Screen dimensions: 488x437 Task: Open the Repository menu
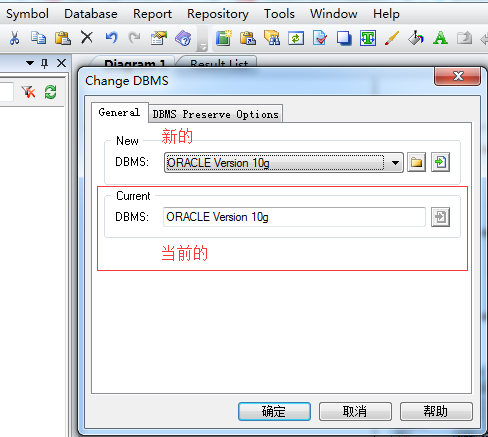pyautogui.click(x=218, y=14)
